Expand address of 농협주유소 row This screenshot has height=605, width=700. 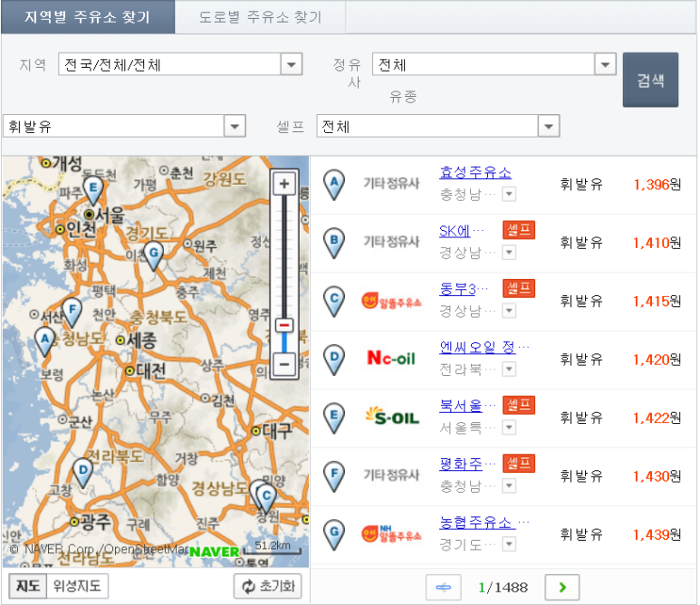509,544
